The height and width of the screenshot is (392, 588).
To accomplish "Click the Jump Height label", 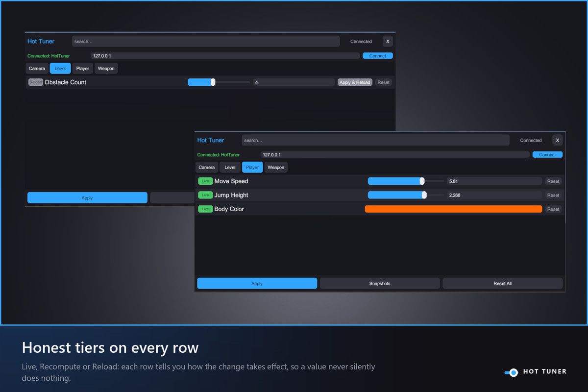I will click(231, 195).
